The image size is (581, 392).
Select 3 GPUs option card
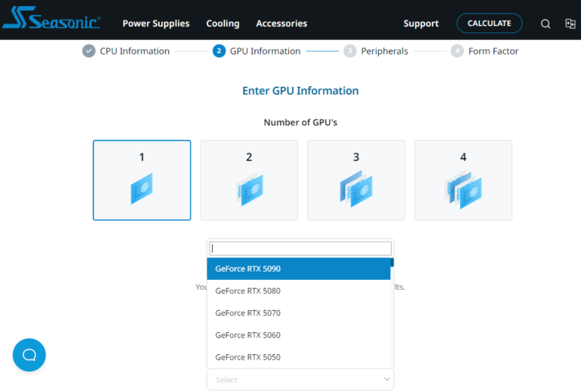point(356,180)
